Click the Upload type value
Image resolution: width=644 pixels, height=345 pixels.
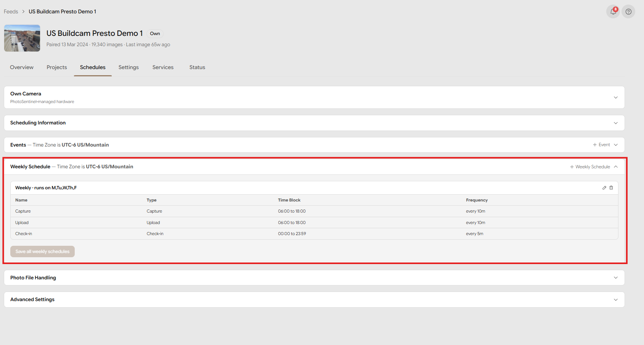pos(153,222)
